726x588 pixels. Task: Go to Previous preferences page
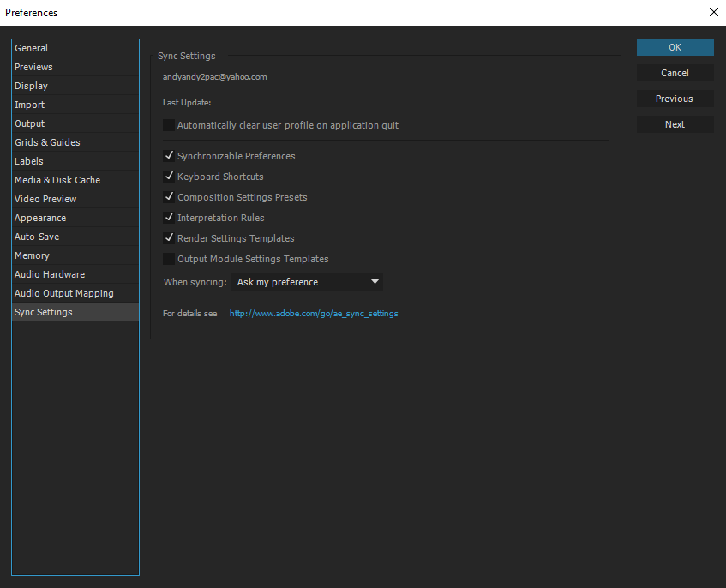tap(675, 99)
